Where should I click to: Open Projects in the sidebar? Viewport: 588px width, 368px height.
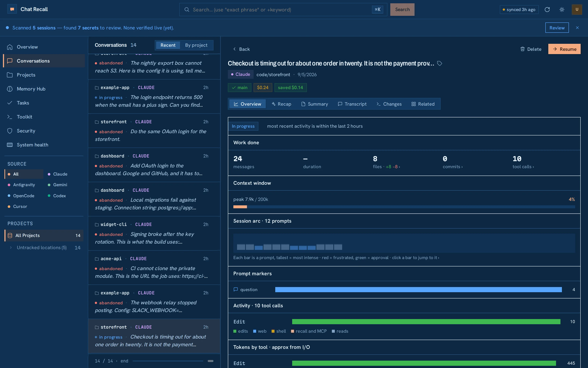point(44,75)
